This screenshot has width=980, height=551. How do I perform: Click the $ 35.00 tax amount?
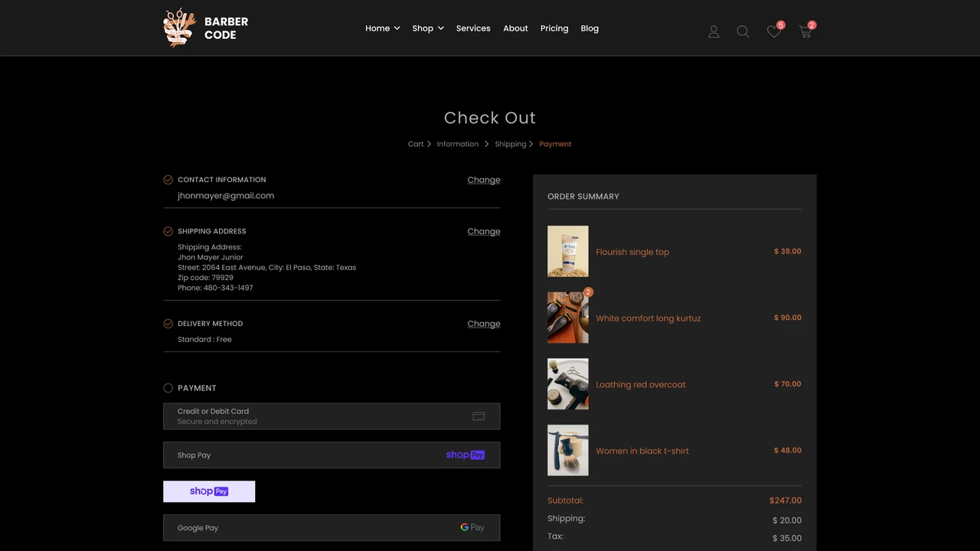coord(787,538)
